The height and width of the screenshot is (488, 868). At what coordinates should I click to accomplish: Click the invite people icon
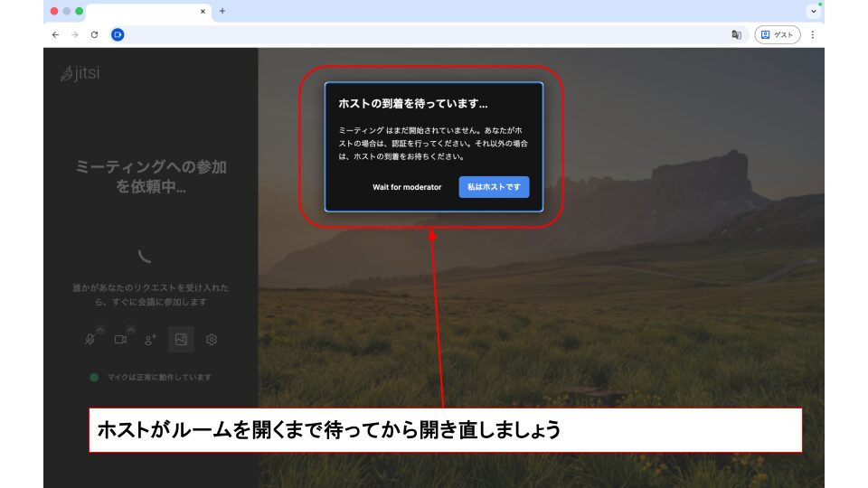pyautogui.click(x=151, y=340)
